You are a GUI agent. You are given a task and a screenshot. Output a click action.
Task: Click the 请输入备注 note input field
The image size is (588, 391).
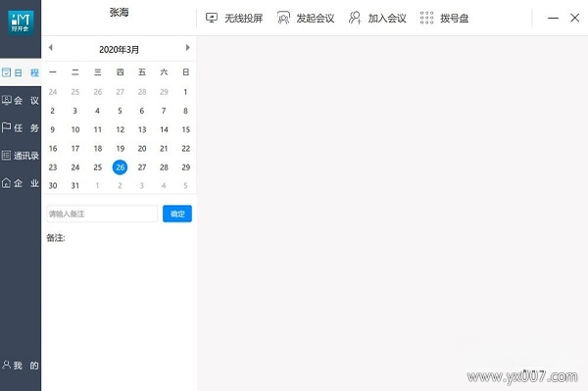(x=102, y=214)
